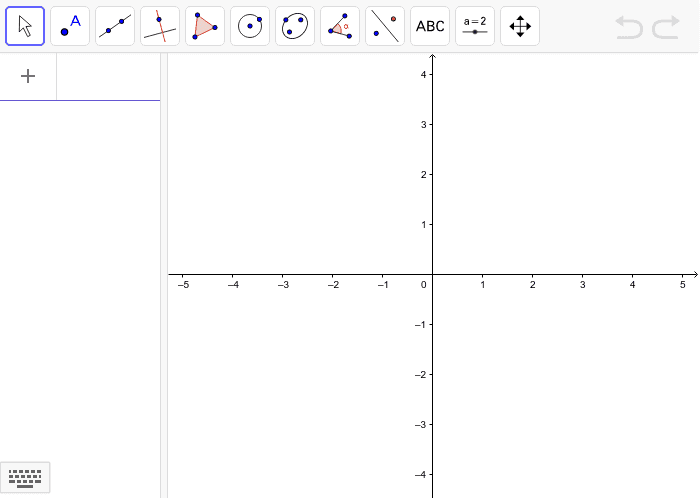The image size is (700, 500).
Task: Click y-axis label –1
Action: [421, 325]
